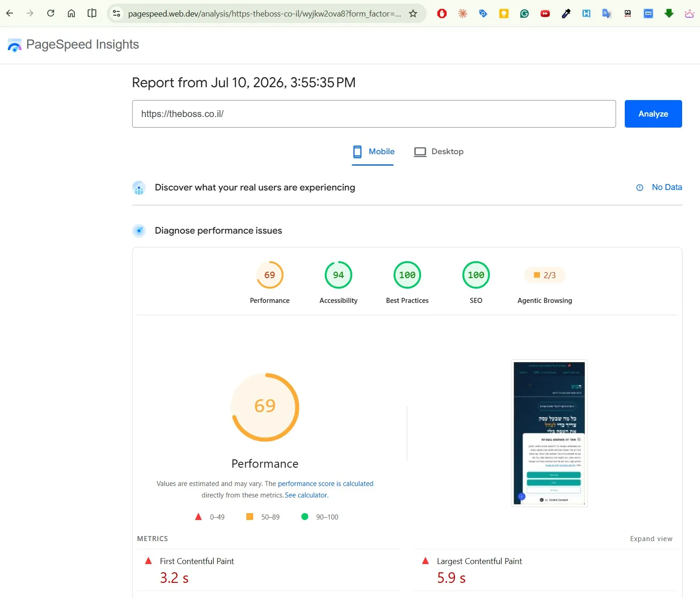This screenshot has width=700, height=598.
Task: Click Discover what your real users are experiencing
Action: 255,187
